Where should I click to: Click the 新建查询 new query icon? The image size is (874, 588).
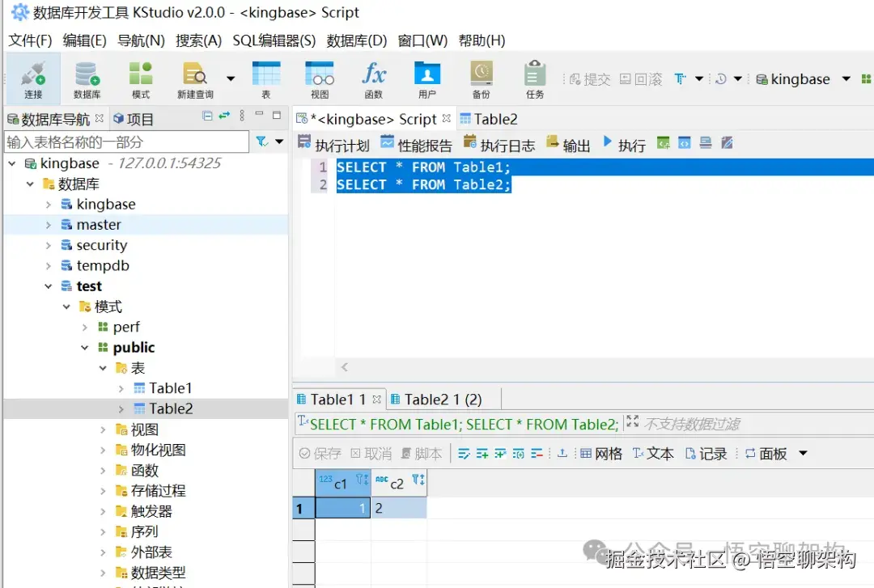[195, 80]
